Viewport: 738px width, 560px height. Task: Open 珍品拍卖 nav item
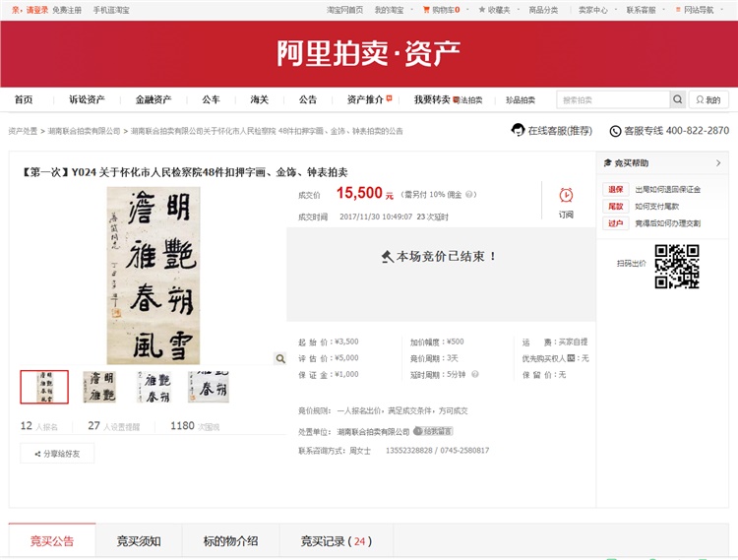point(521,99)
